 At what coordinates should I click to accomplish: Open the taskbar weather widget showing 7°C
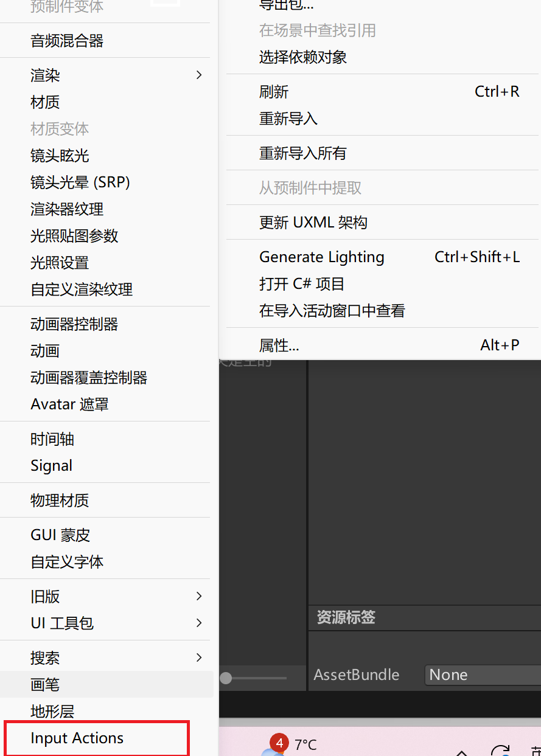[x=290, y=744]
